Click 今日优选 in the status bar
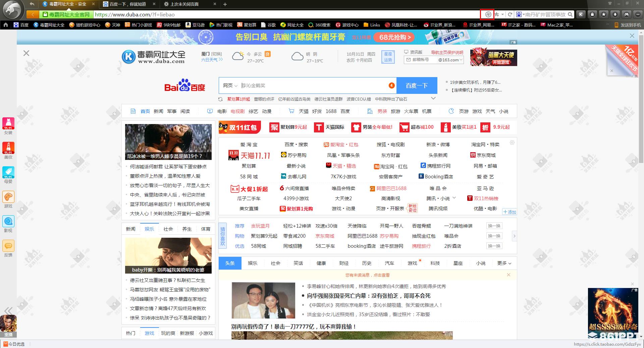Screen dimensions: 644x348 pos(14,344)
